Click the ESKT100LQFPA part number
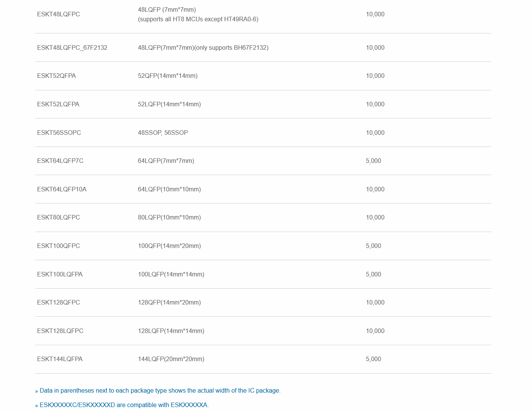Screen dimensions: 532x412 coord(60,275)
